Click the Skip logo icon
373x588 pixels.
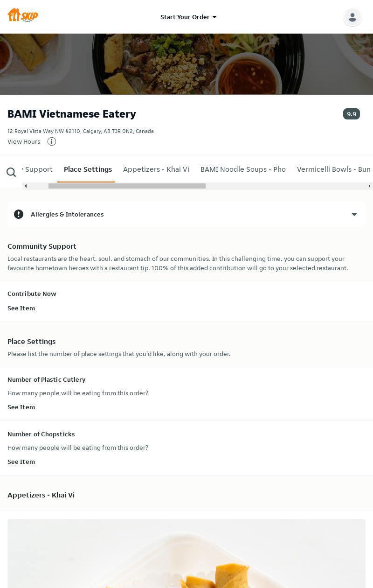click(22, 15)
